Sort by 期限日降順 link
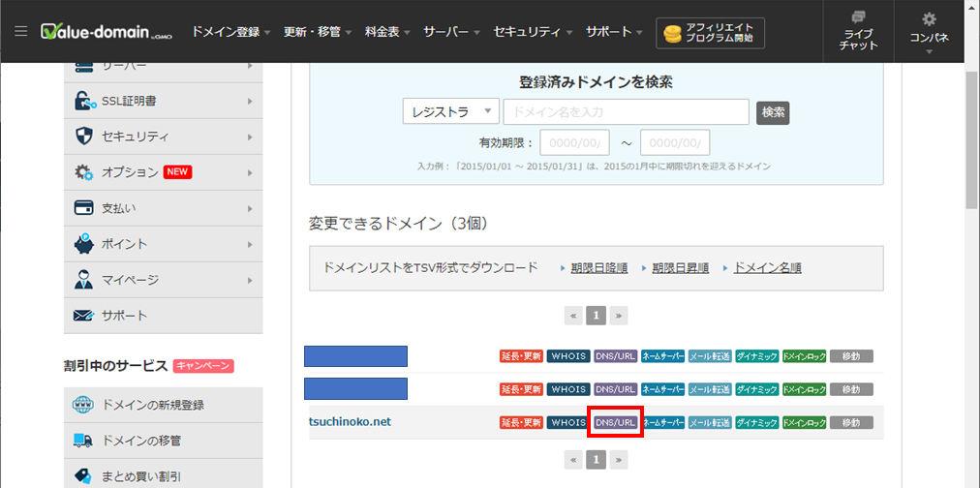 click(x=598, y=268)
